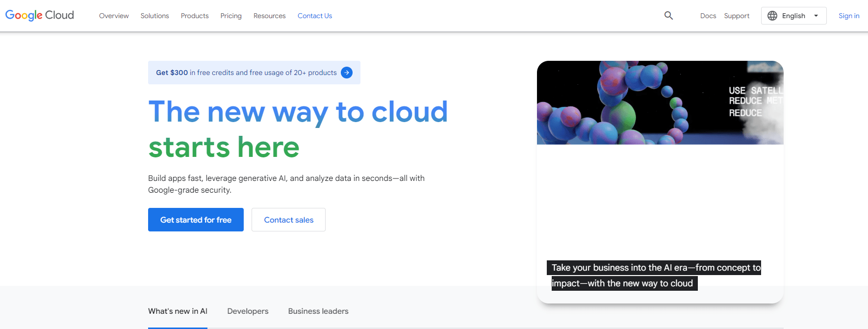The width and height of the screenshot is (868, 329).
Task: Click the 'Build apps fast, leverage generative AI' paragraph
Action: click(286, 184)
